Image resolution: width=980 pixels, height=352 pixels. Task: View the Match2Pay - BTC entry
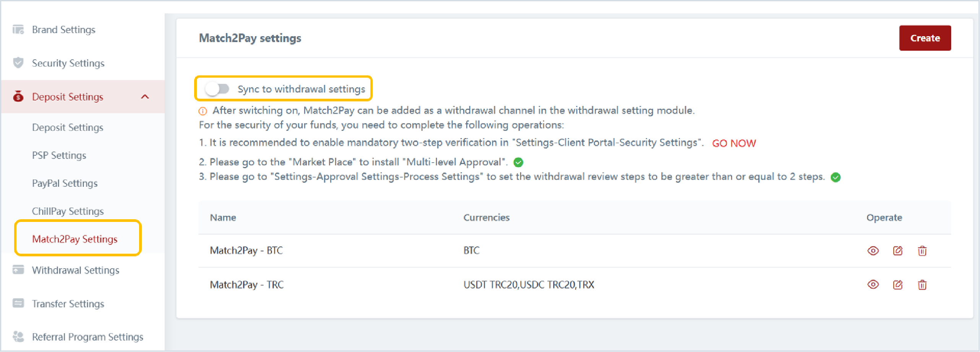coord(873,251)
